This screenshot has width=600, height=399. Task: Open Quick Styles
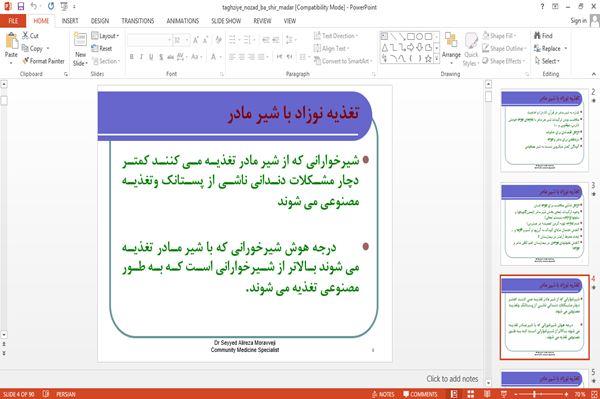pyautogui.click(x=471, y=49)
